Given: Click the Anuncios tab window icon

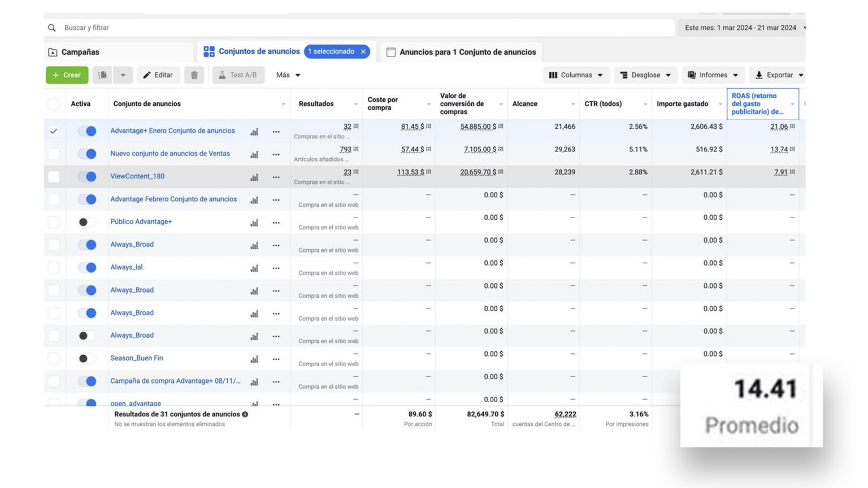Looking at the screenshot, I should (x=390, y=52).
